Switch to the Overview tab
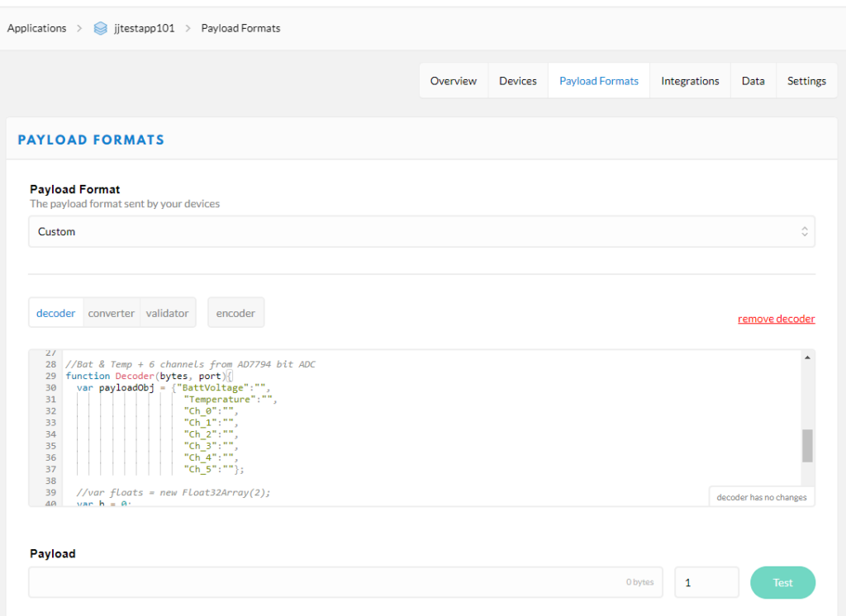846x616 pixels. click(x=454, y=81)
